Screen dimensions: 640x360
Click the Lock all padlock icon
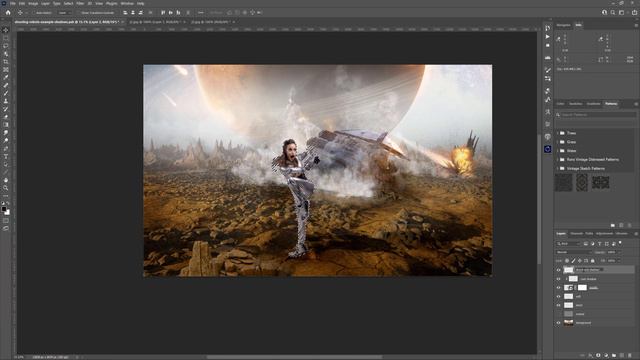click(x=593, y=260)
